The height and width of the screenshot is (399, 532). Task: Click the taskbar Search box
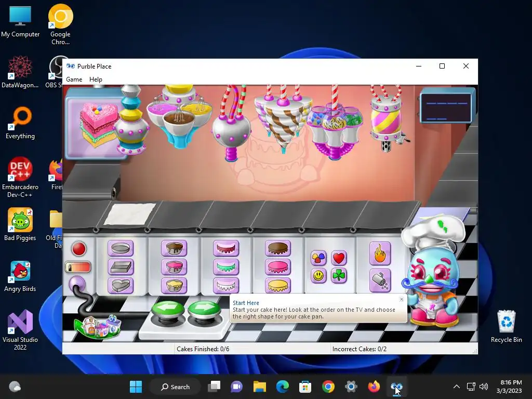click(175, 387)
